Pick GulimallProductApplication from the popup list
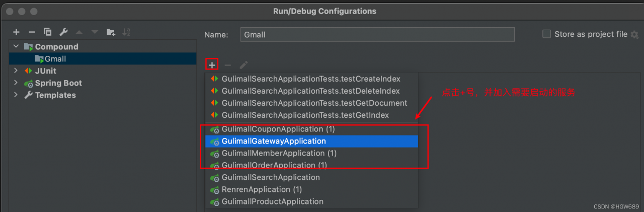 pyautogui.click(x=272, y=201)
